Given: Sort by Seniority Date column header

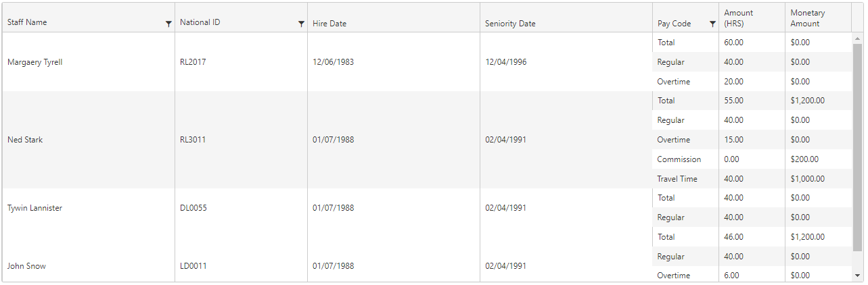Looking at the screenshot, I should (x=510, y=24).
